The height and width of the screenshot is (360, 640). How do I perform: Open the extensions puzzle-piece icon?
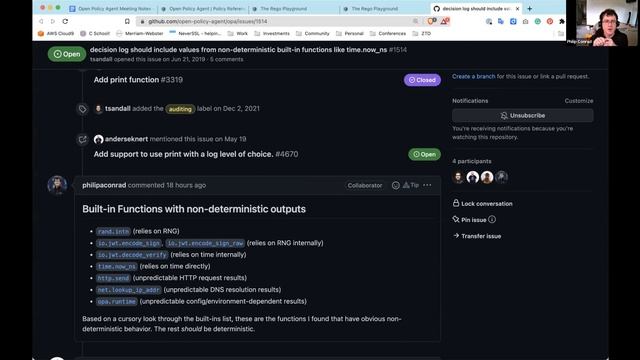[x=562, y=21]
